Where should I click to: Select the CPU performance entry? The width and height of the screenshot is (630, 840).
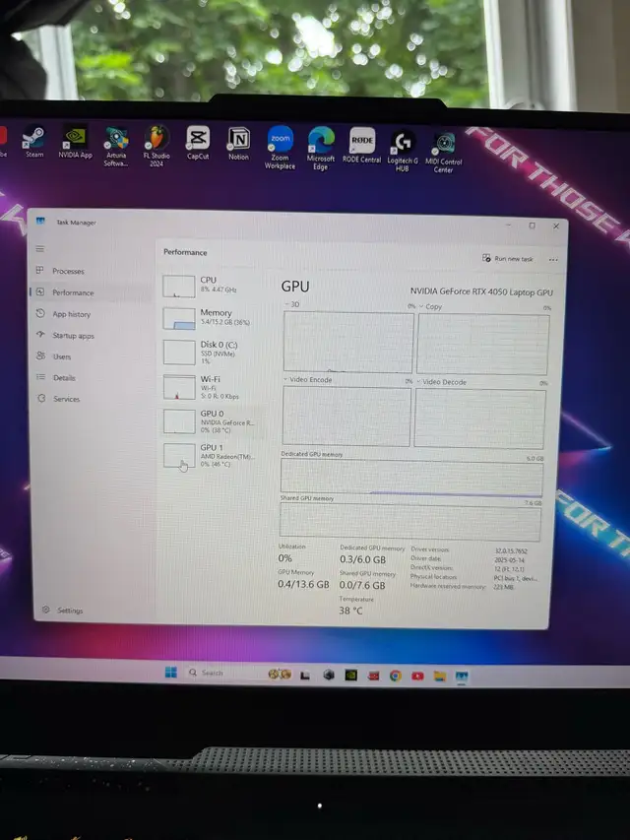tap(214, 286)
